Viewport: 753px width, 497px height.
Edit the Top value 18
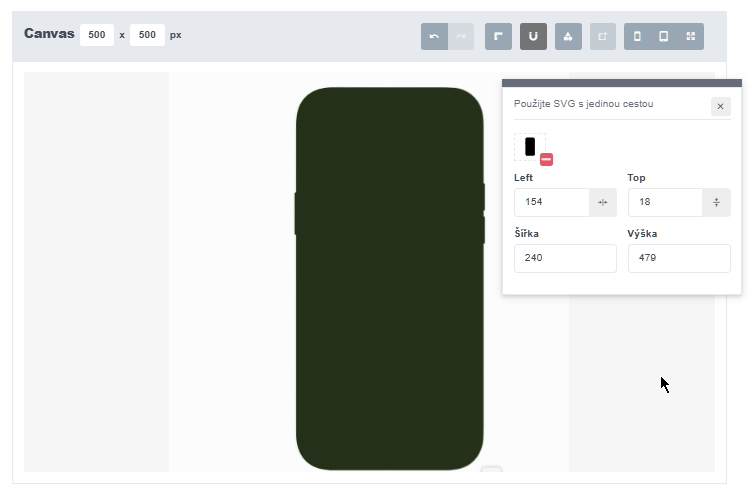tap(666, 202)
